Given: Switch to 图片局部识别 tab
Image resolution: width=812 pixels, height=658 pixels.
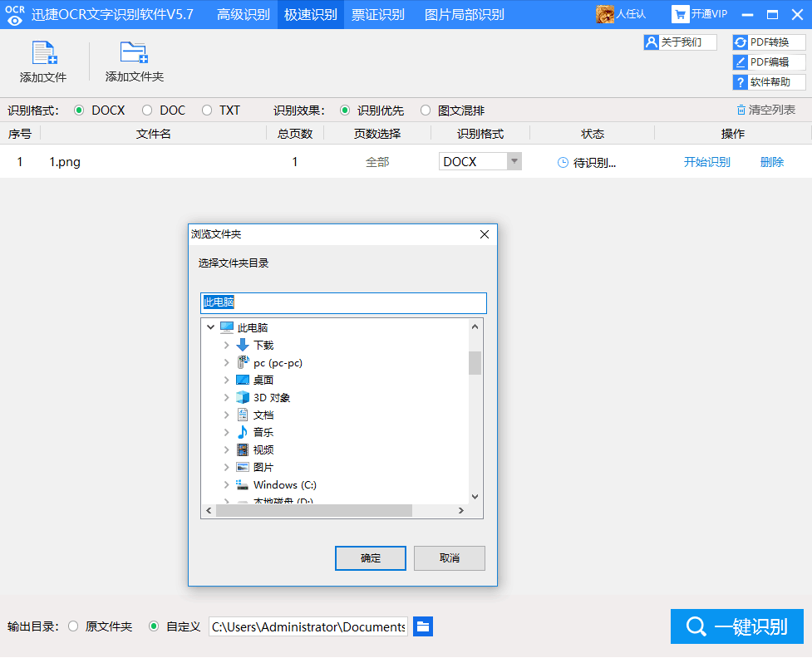Looking at the screenshot, I should coord(465,14).
